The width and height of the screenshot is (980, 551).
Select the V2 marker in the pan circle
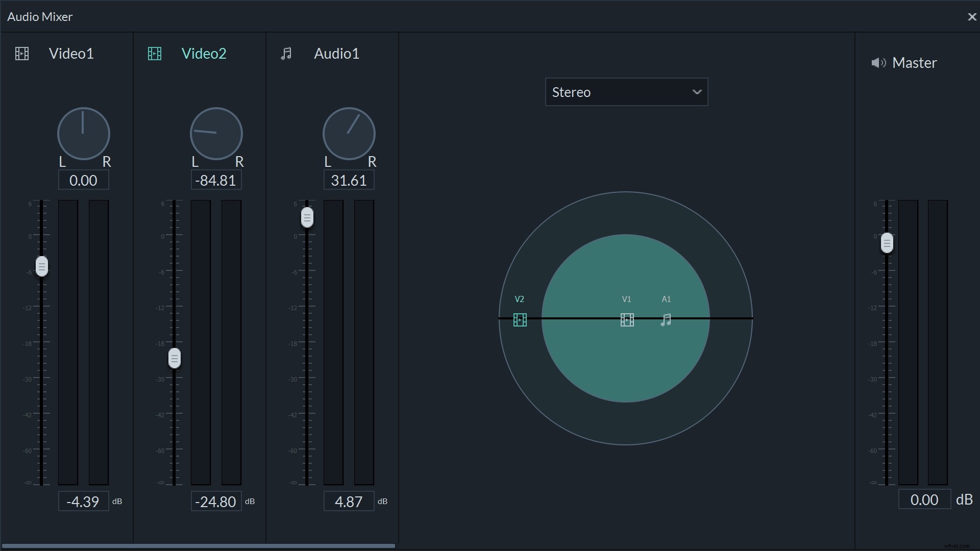[520, 320]
